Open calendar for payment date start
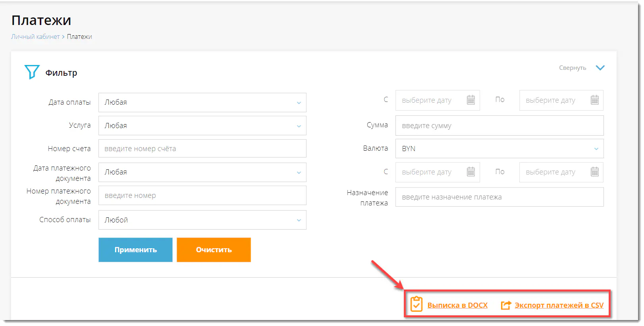The height and width of the screenshot is (326, 644). point(470,100)
